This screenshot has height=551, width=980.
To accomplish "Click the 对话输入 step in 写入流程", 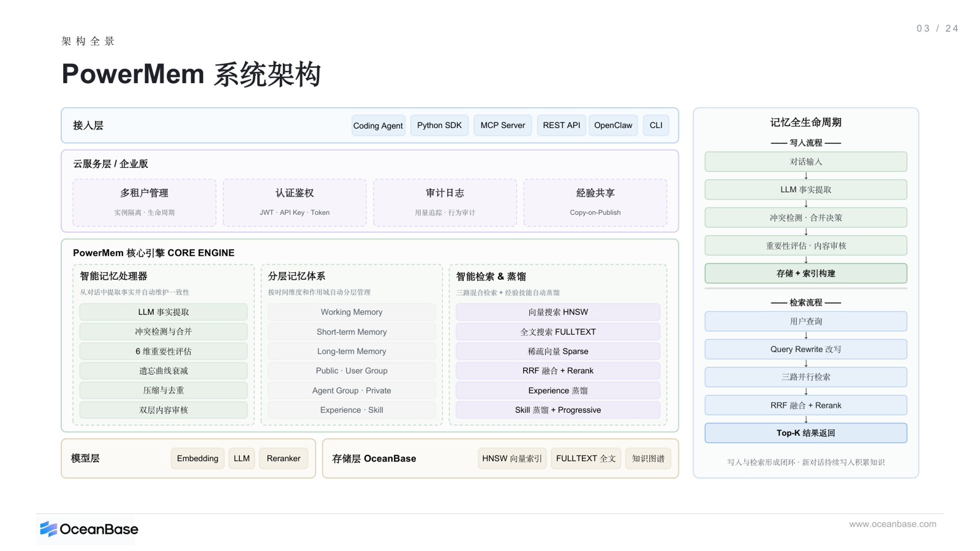I will click(806, 162).
